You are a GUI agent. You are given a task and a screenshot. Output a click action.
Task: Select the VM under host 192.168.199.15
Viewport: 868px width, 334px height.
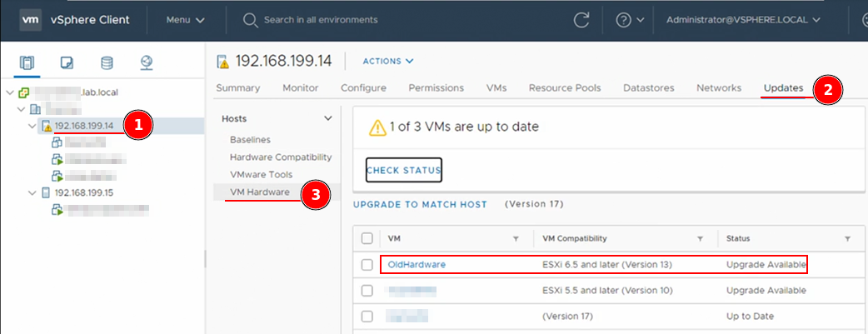(57, 209)
